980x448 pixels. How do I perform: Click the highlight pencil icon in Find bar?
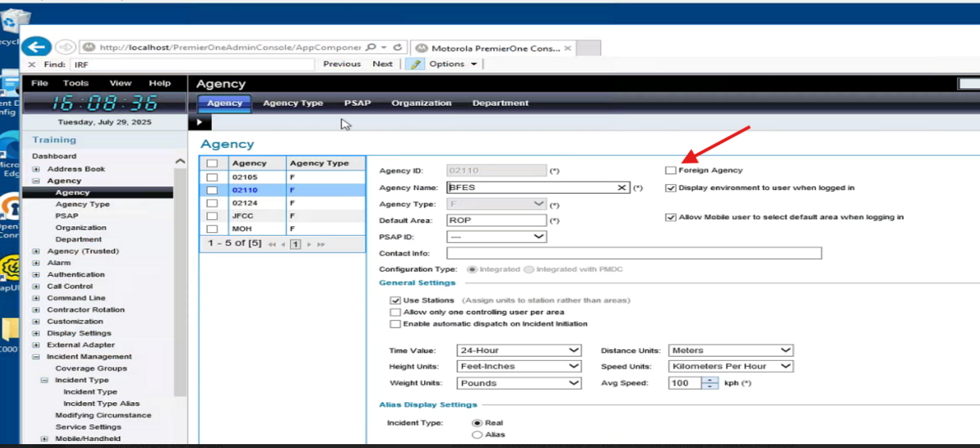pos(415,64)
